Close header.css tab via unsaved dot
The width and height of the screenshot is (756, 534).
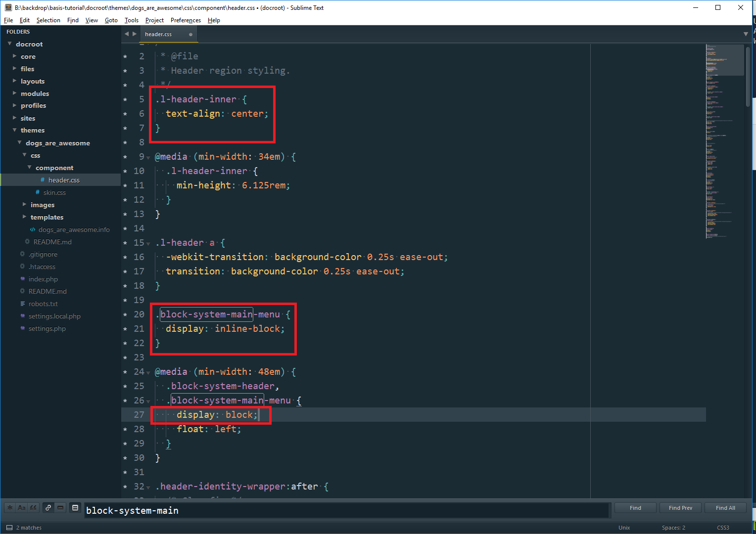pyautogui.click(x=190, y=35)
